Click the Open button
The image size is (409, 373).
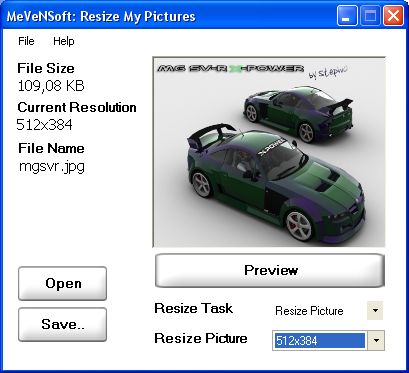click(x=63, y=283)
